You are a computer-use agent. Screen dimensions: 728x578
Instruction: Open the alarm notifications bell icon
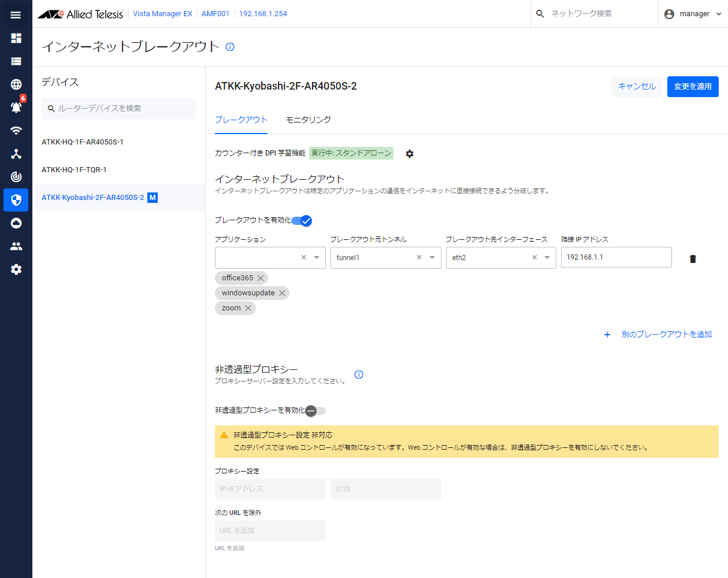point(16,108)
